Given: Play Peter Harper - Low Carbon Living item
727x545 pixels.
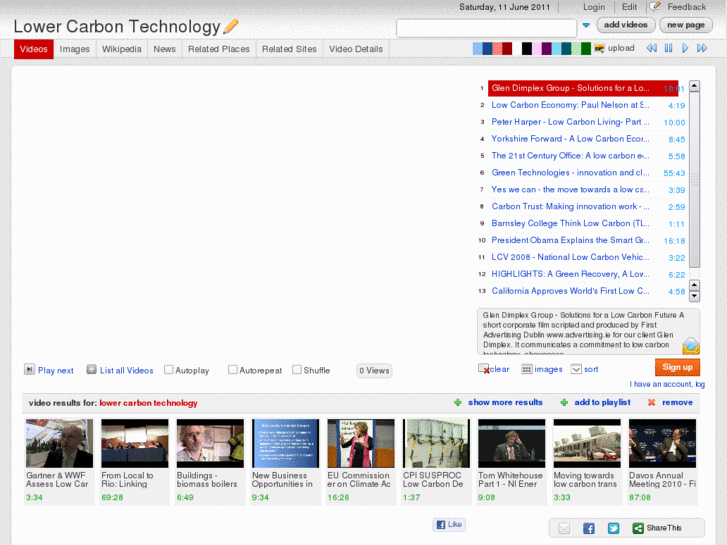Looking at the screenshot, I should click(x=570, y=122).
